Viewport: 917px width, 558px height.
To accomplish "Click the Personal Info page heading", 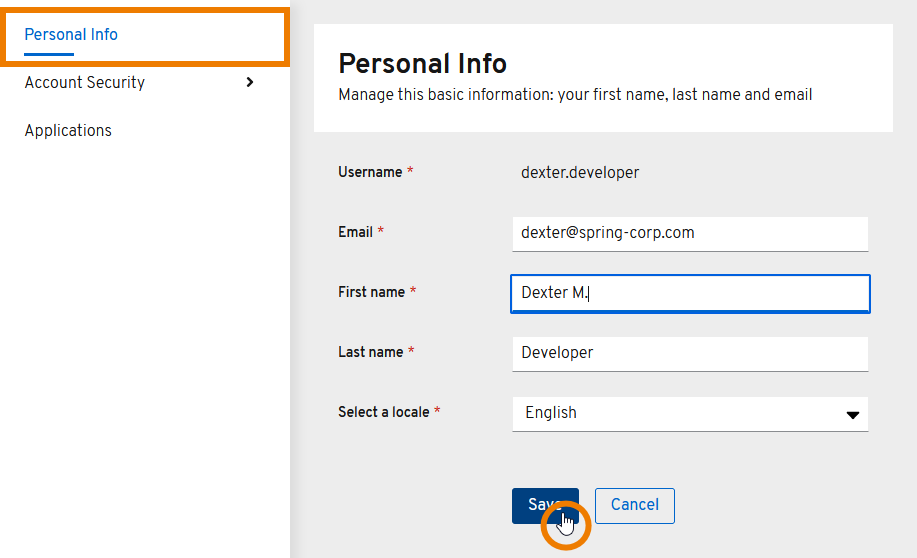I will pyautogui.click(x=422, y=64).
